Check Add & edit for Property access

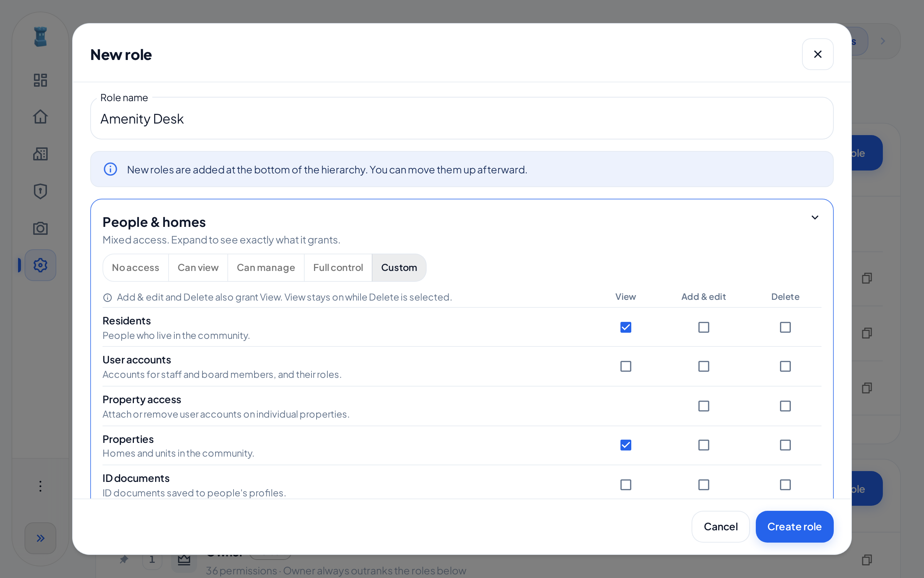(703, 406)
